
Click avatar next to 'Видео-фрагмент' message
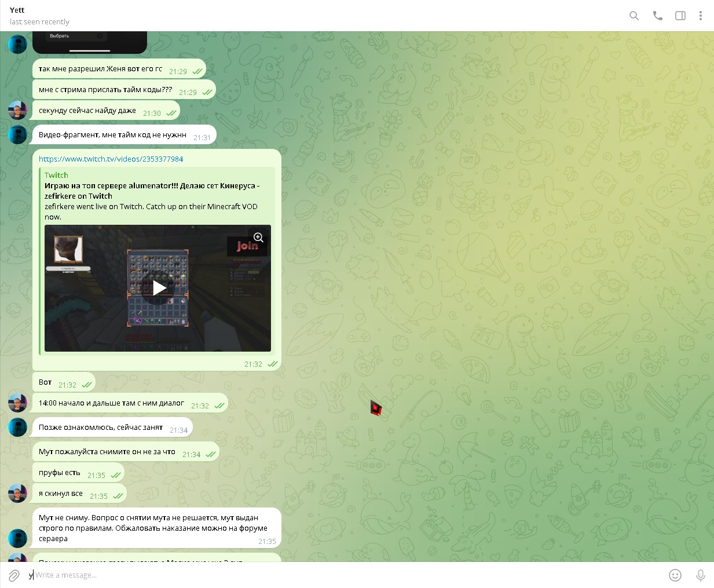point(17,134)
